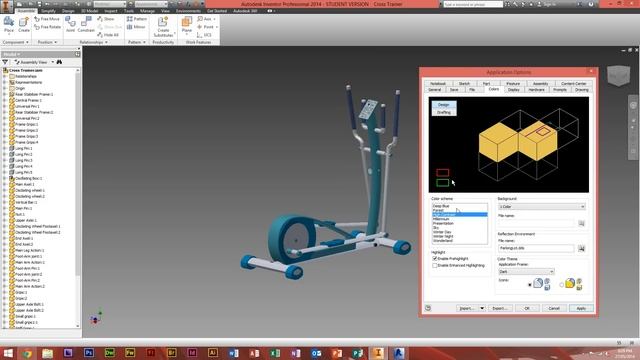The image size is (640, 360).
Task: Switch to the General tab
Action: (x=434, y=89)
